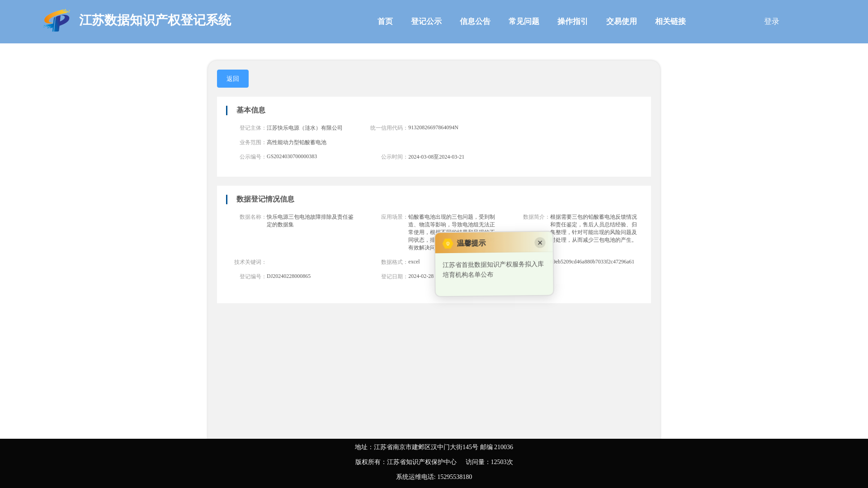Click the data name 快乐电源三包电池故障排除 text
Screen dimensions: 868x488
click(310, 221)
